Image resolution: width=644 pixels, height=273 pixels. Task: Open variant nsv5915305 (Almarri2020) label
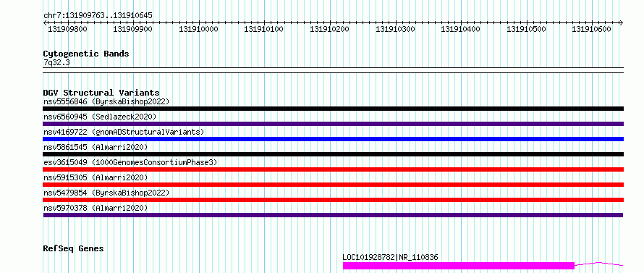(x=96, y=177)
